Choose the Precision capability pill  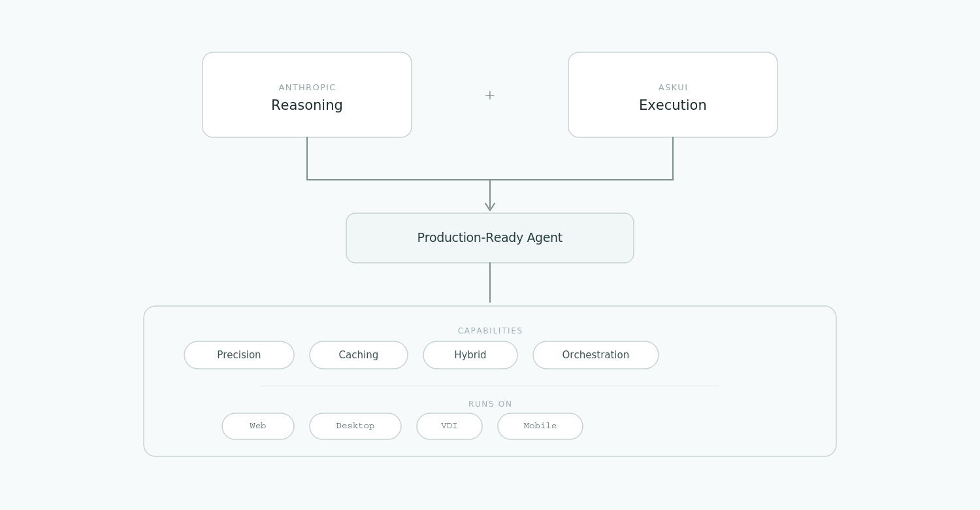(239, 355)
